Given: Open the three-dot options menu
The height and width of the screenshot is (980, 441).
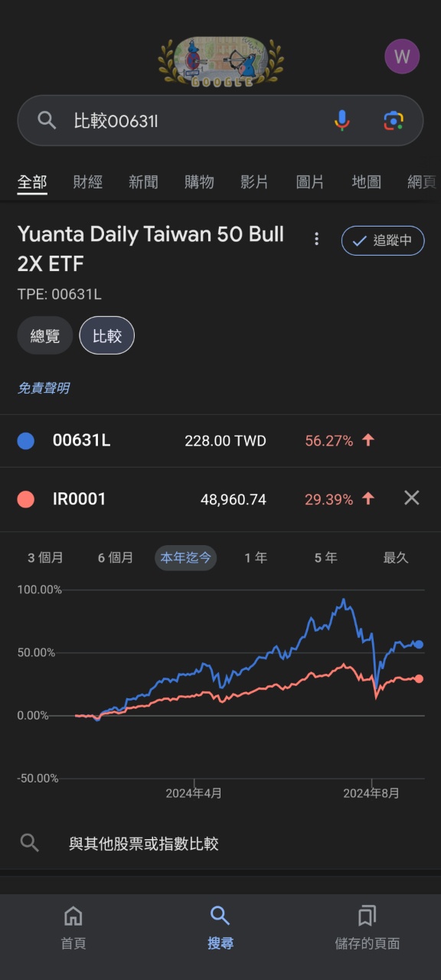Looking at the screenshot, I should 316,239.
